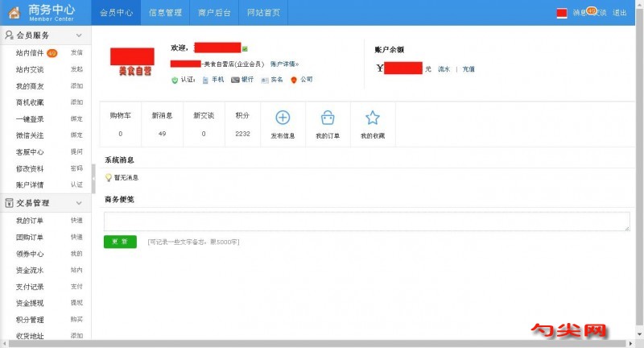This screenshot has height=348, width=644.
Task: Click the 实名 verification icon
Action: coord(264,80)
